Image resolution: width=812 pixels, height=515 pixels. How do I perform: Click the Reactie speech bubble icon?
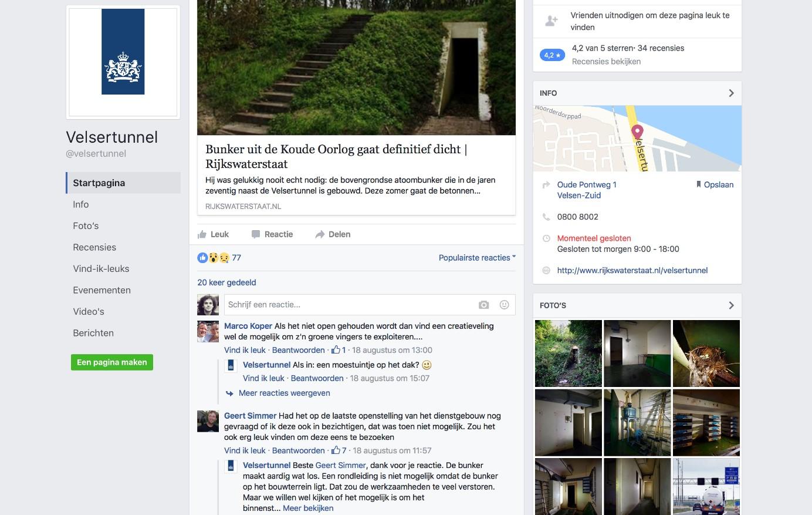[x=256, y=234]
